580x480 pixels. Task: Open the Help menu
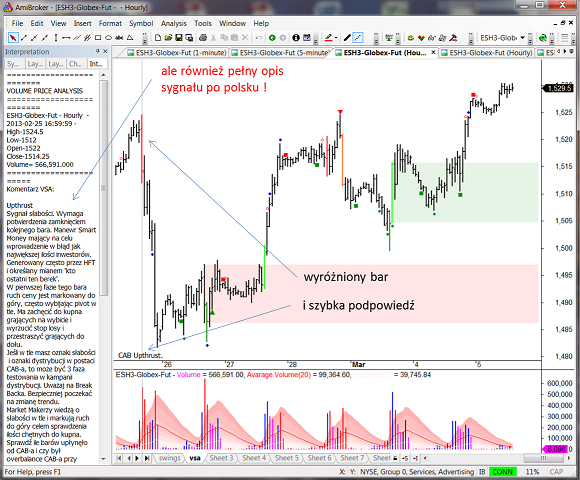coord(261,23)
